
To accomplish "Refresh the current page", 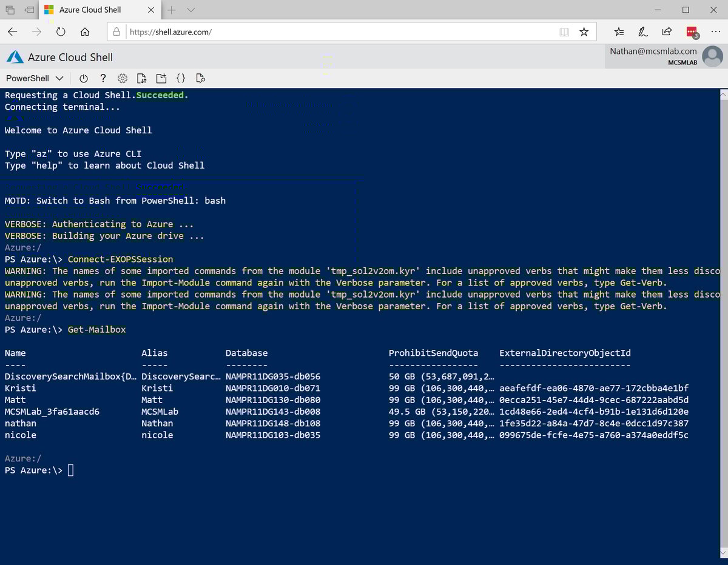I will (61, 32).
